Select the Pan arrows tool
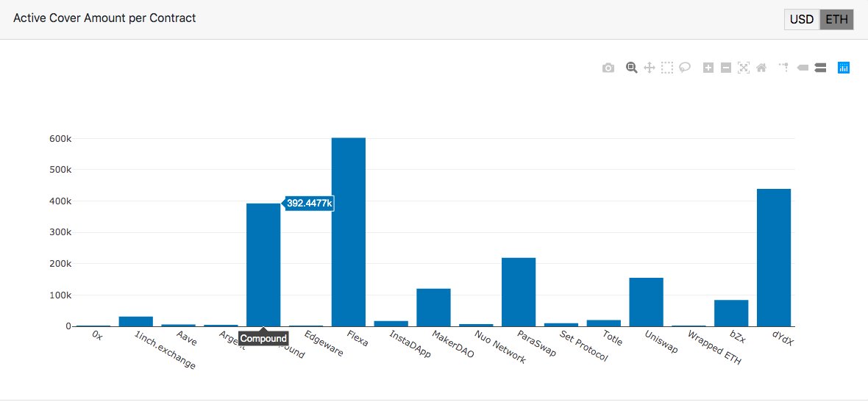The image size is (868, 402). pos(650,68)
